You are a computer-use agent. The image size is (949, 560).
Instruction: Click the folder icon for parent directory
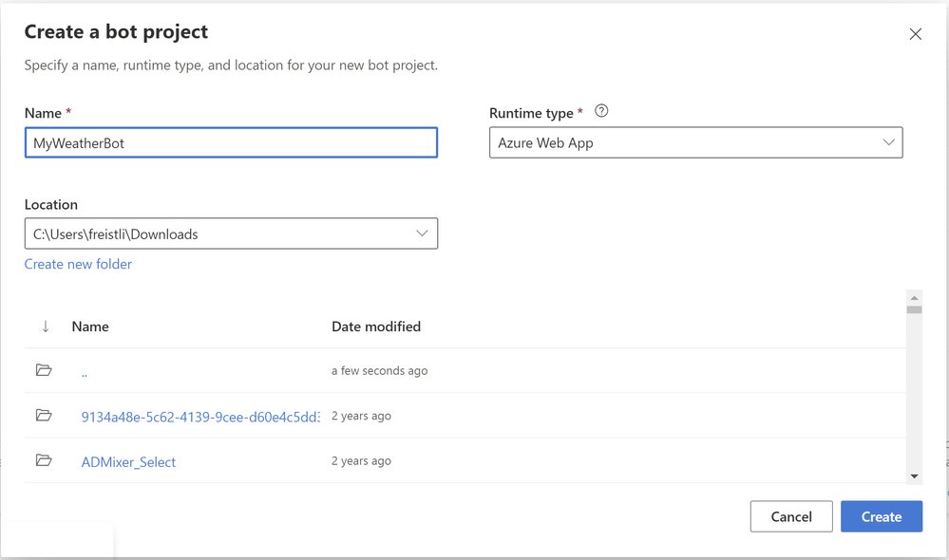pyautogui.click(x=44, y=370)
